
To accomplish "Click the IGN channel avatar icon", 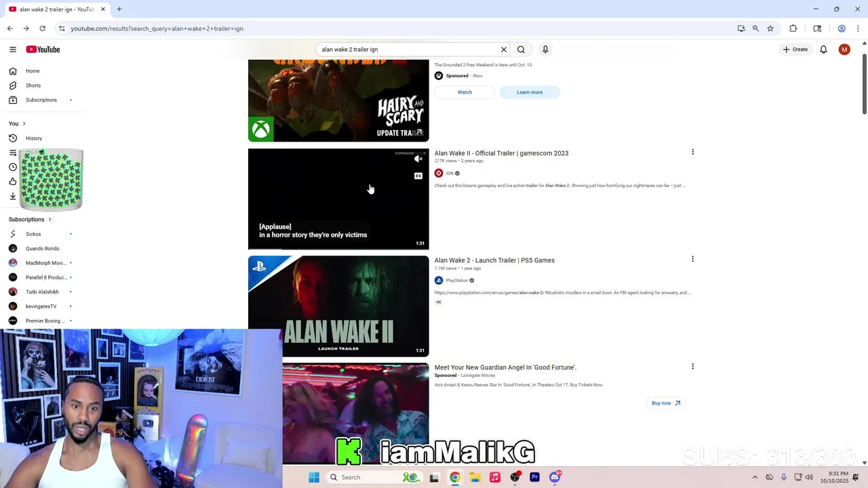I will coord(439,174).
